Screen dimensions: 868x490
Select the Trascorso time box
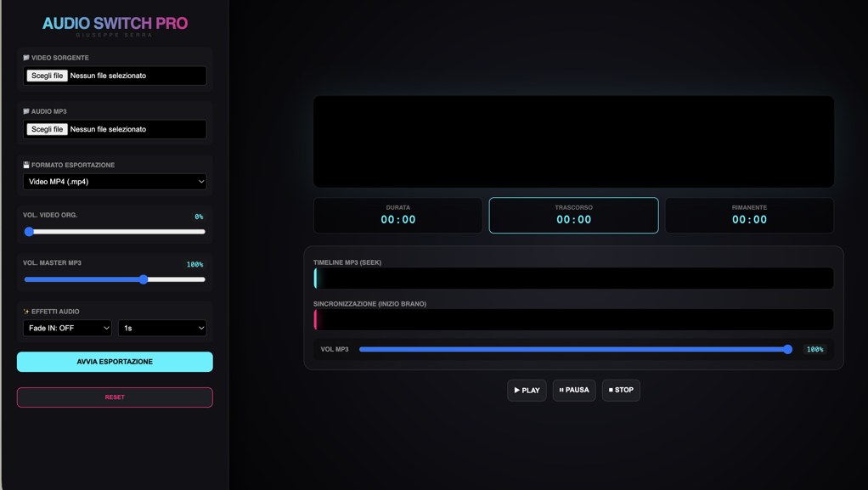click(x=573, y=216)
